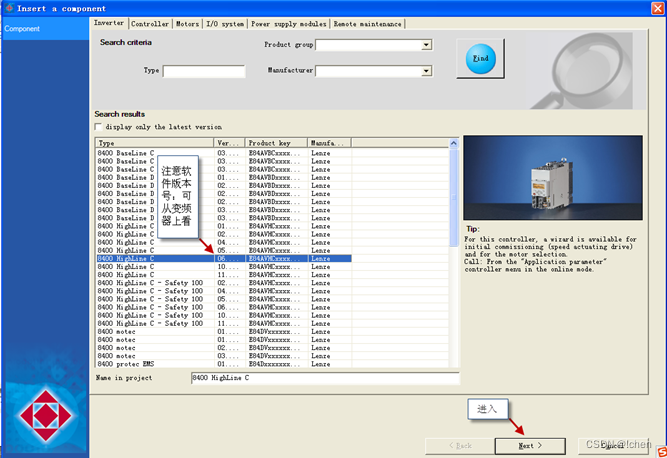Sort results by Ver... column header
This screenshot has height=458, width=667.
[x=229, y=143]
